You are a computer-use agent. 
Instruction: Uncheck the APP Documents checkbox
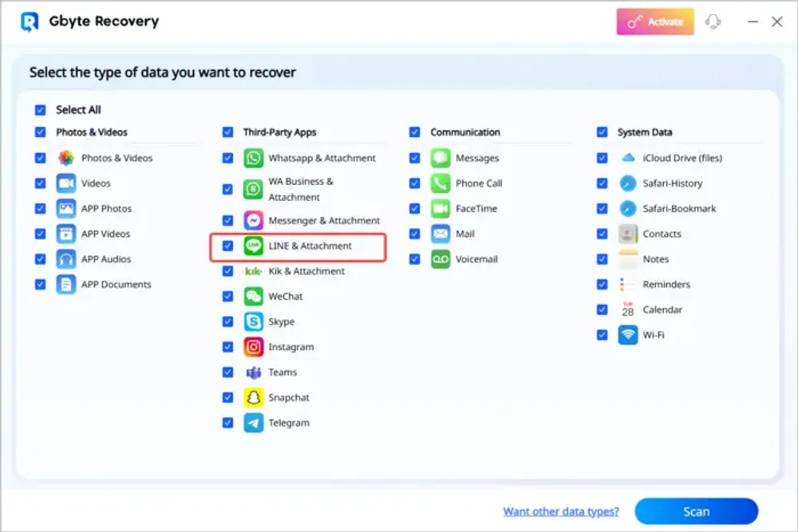coord(40,284)
